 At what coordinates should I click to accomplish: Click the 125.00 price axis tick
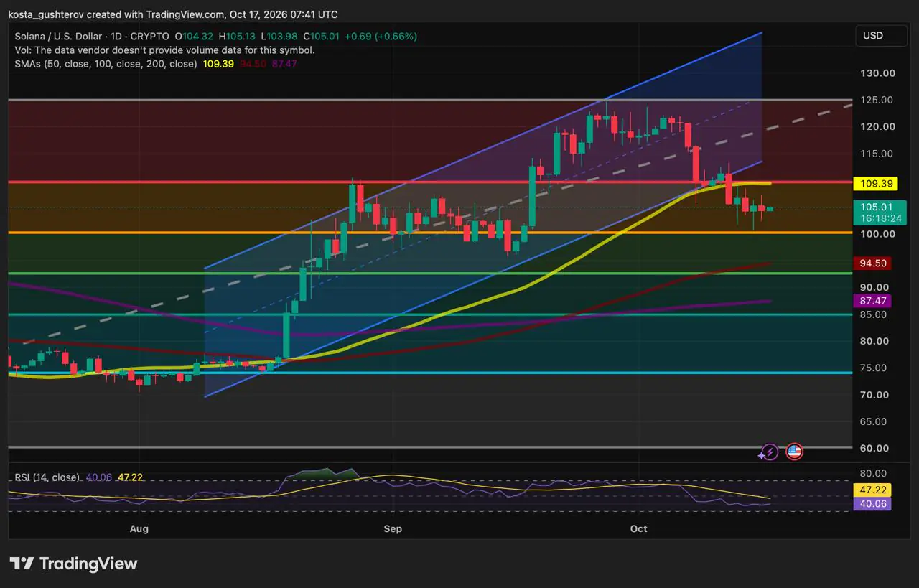pyautogui.click(x=877, y=100)
